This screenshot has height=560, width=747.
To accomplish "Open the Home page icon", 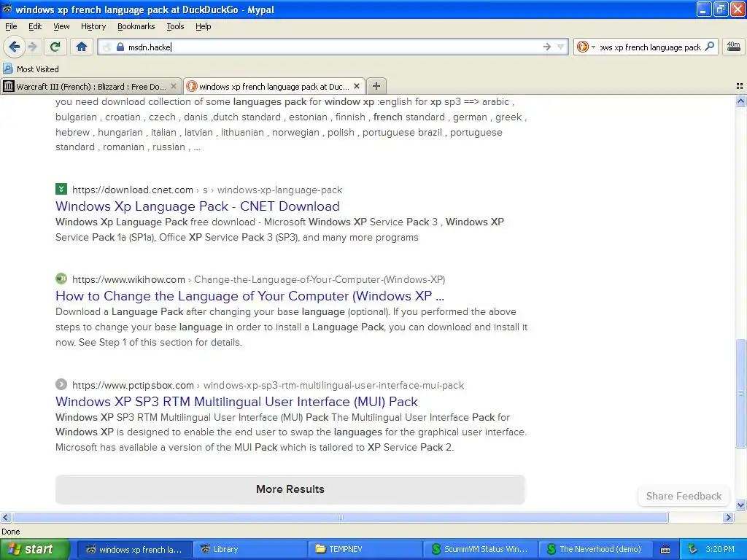I will (82, 47).
